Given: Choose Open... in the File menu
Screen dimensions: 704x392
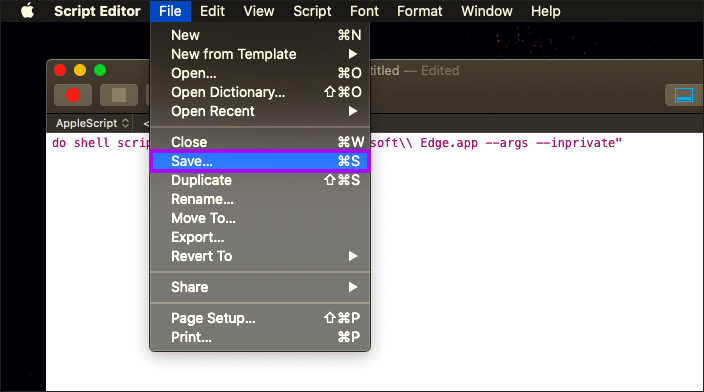Looking at the screenshot, I should 260,73.
